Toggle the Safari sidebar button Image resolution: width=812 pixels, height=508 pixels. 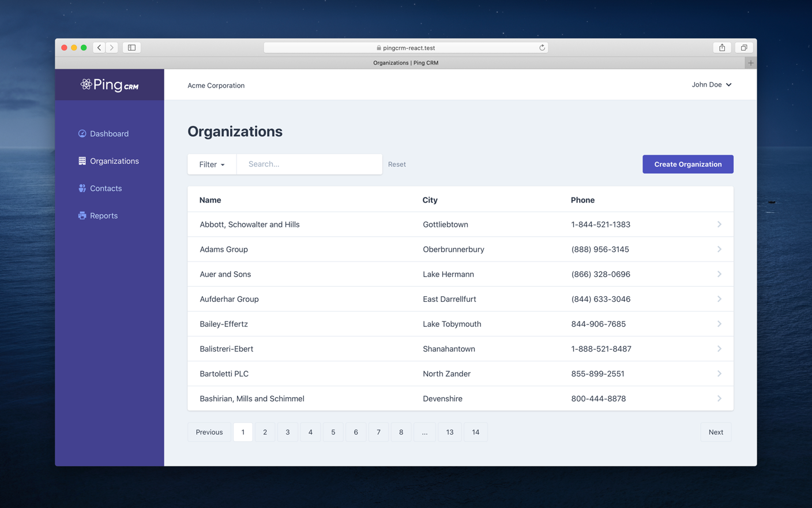pos(131,48)
